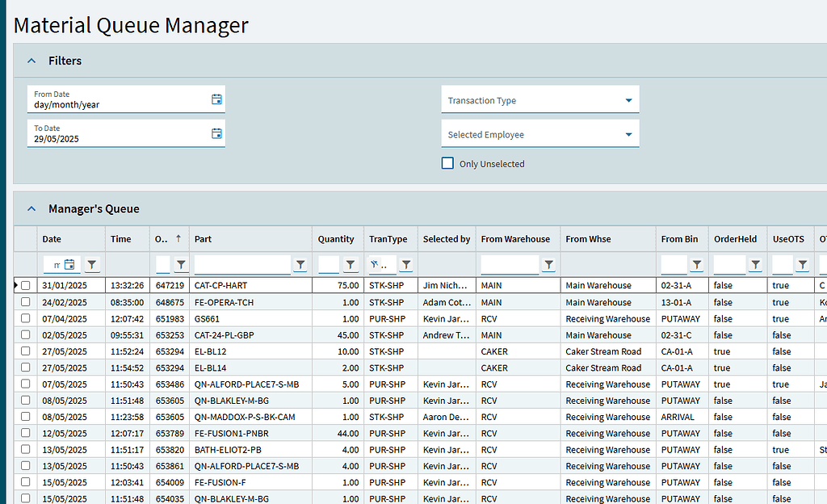Select the row showing part GS661

pyautogui.click(x=26, y=318)
